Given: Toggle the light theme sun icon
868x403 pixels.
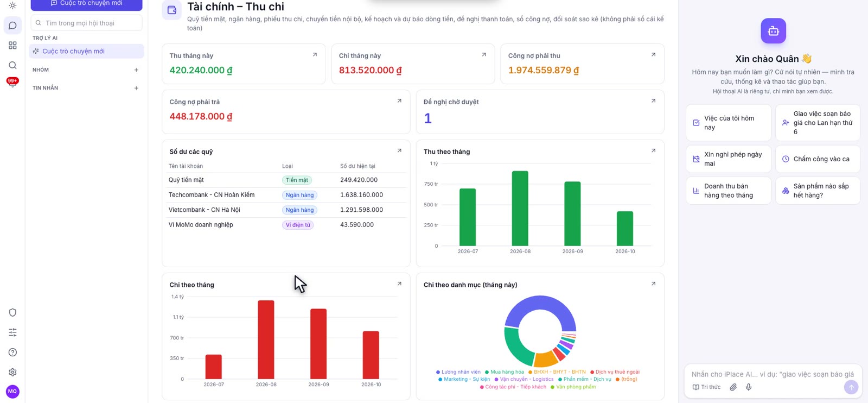Looking at the screenshot, I should pyautogui.click(x=12, y=5).
